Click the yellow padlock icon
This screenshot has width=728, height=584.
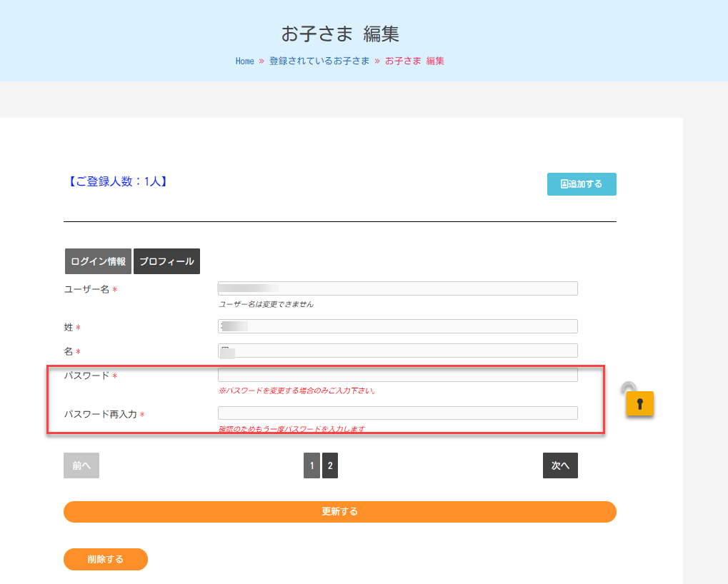coord(639,403)
